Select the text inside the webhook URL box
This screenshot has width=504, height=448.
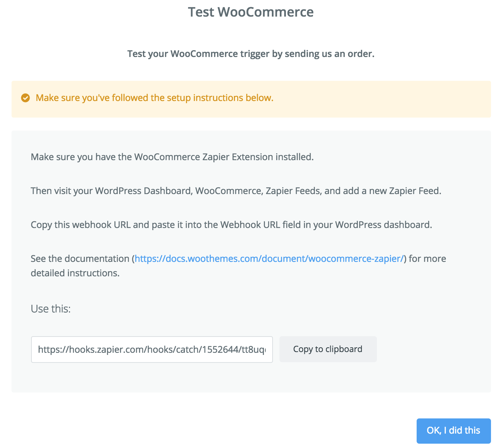(x=152, y=349)
